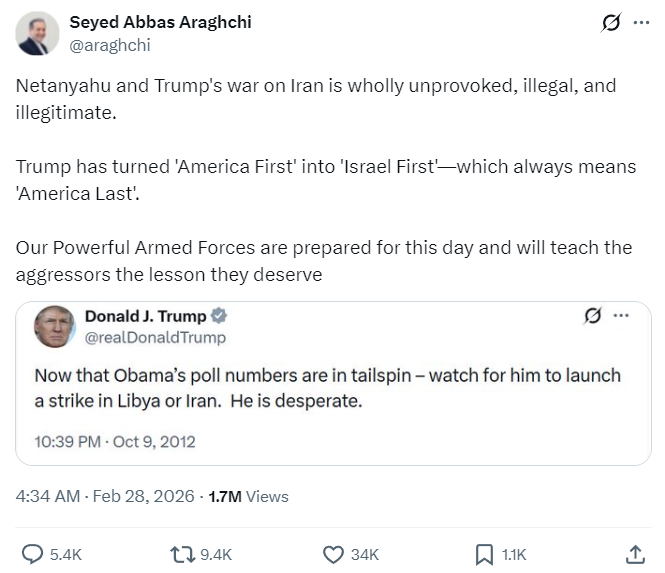
Task: Click the 4:34 AM Feb 28, 2026 timestamp
Action: tap(105, 495)
